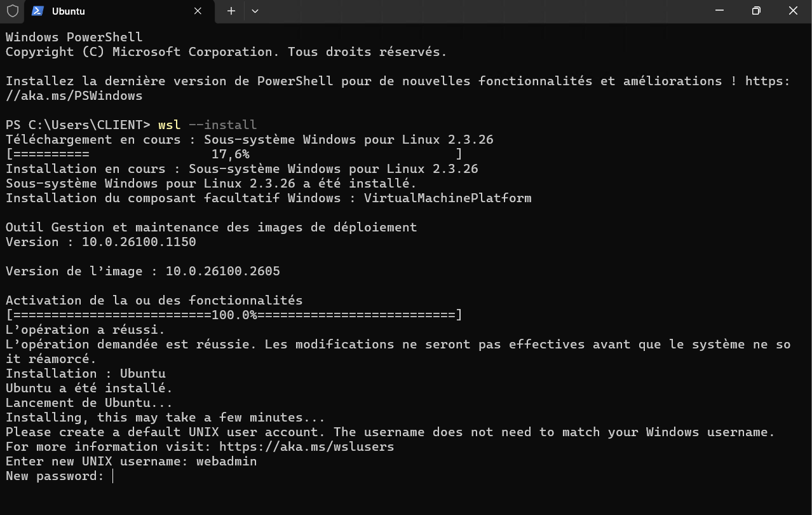Screen dimensions: 812x515
Task: Click the typed wsl --install command
Action: click(207, 125)
